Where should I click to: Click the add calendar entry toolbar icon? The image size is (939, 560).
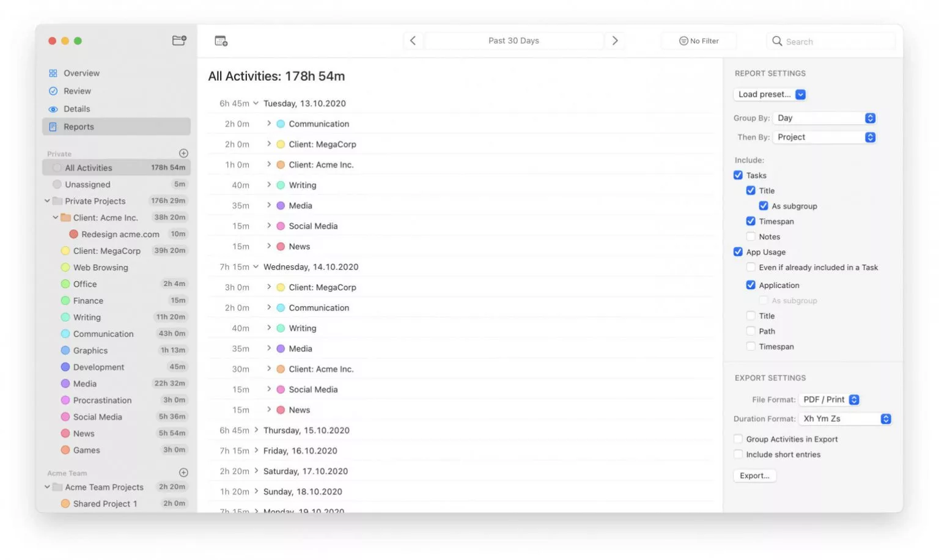[x=221, y=41]
